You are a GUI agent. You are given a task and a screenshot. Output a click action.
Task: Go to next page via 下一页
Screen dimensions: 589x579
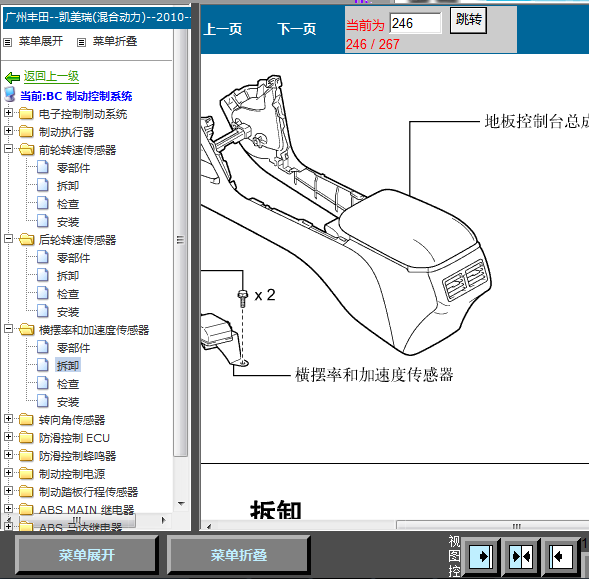pyautogui.click(x=297, y=29)
